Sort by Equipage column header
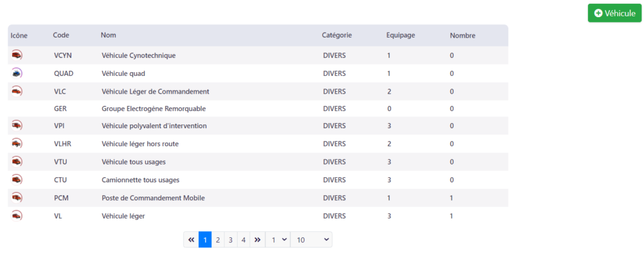 click(x=401, y=35)
